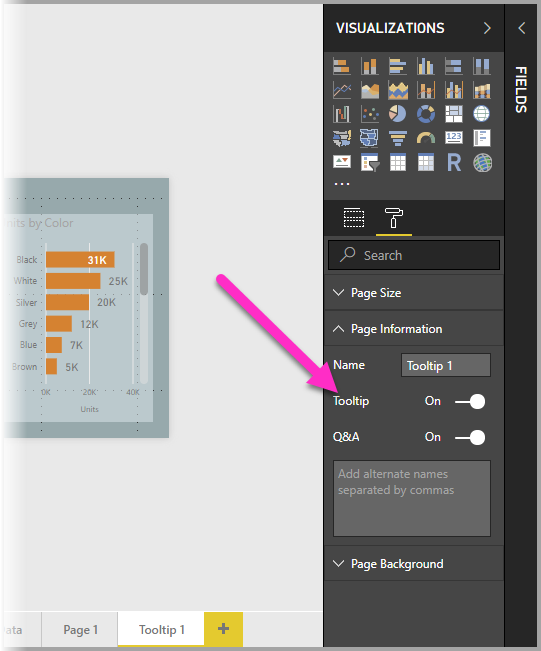This screenshot has height=651, width=541.
Task: Click the Units axis title
Action: (x=89, y=409)
